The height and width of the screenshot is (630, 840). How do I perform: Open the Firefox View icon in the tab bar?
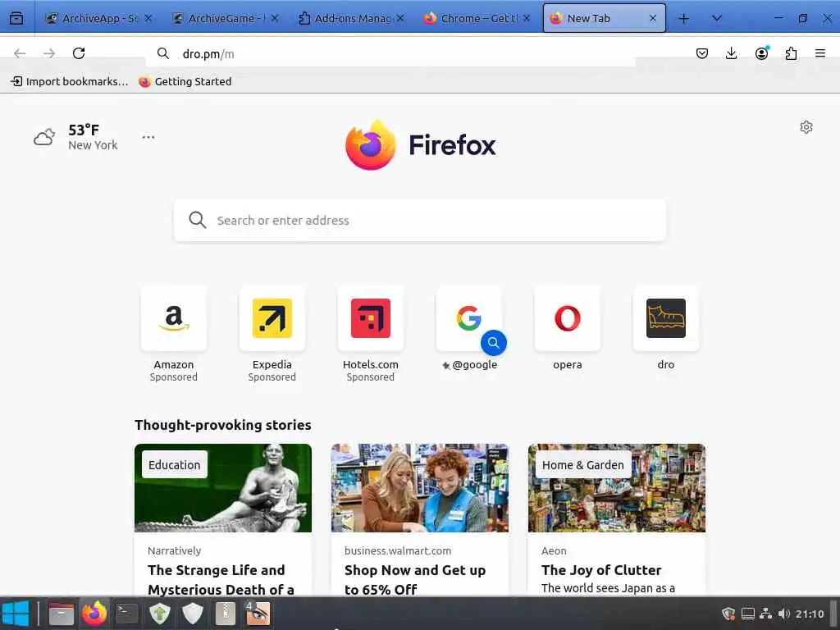click(x=16, y=18)
